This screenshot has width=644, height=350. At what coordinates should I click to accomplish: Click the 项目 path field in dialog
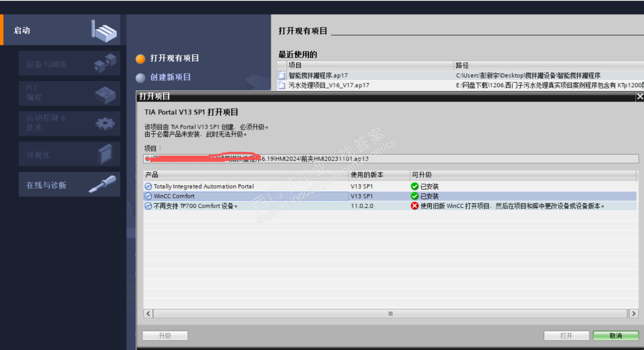coord(391,159)
